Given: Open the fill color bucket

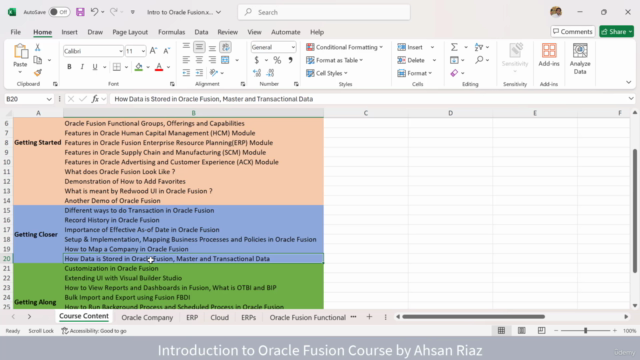Looking at the screenshot, I should coord(139,67).
